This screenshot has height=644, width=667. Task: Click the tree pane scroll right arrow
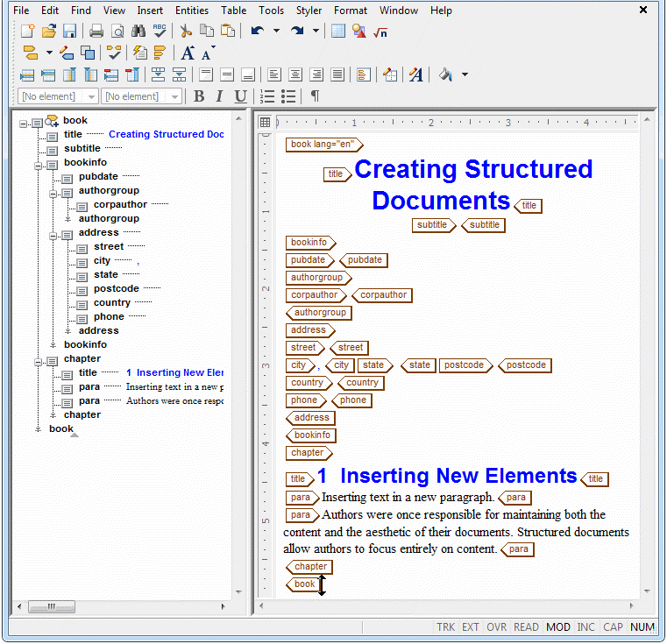point(223,606)
